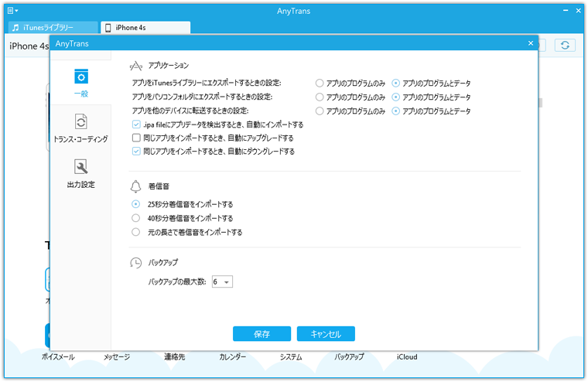The image size is (588, 382).
Task: Click カレンダー label in main window
Action: pos(233,357)
